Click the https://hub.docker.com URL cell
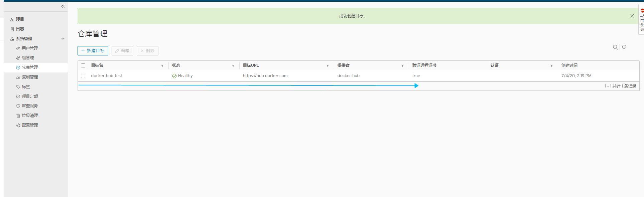The width and height of the screenshot is (644, 197). point(265,76)
